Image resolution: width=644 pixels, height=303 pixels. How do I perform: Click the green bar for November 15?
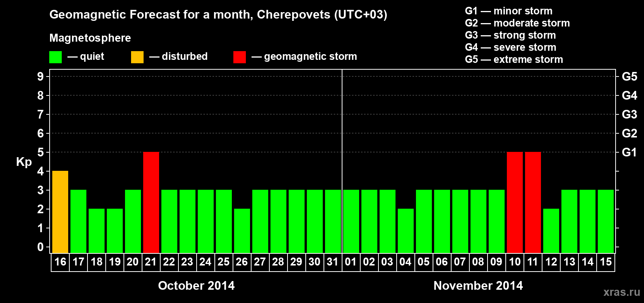(606, 221)
